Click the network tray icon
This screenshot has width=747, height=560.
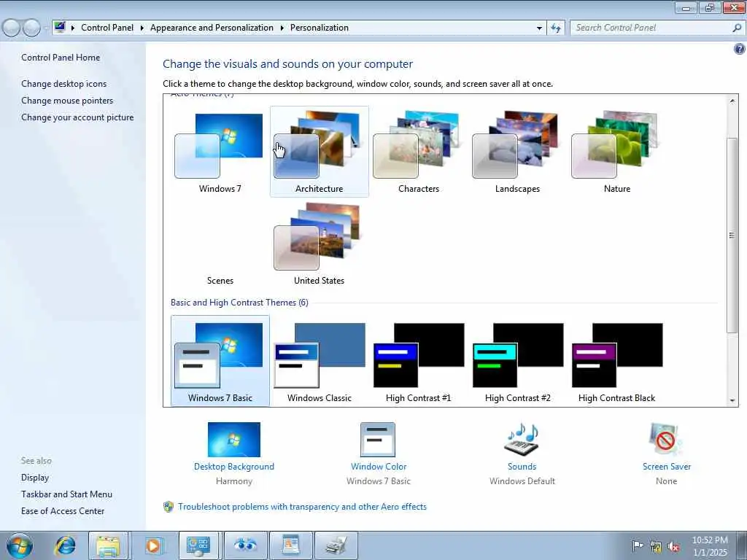coord(656,546)
